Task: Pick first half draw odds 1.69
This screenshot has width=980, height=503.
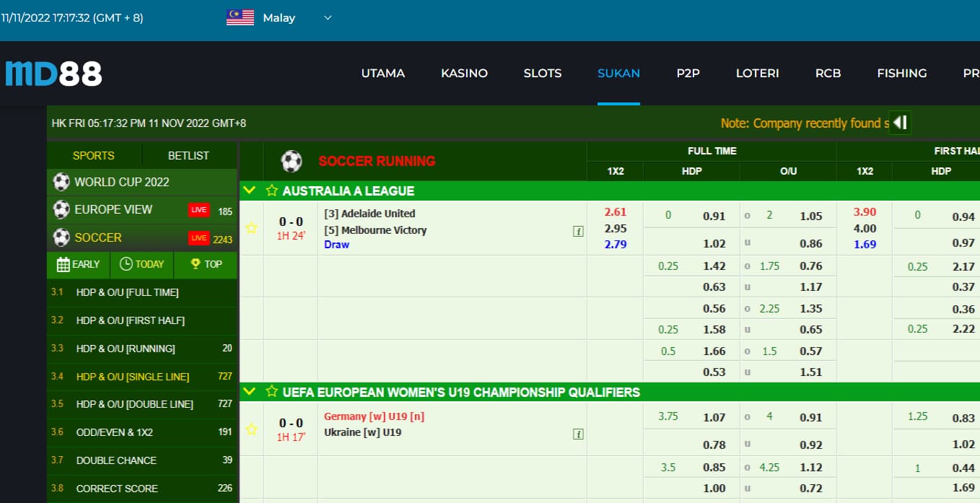Action: (x=865, y=244)
